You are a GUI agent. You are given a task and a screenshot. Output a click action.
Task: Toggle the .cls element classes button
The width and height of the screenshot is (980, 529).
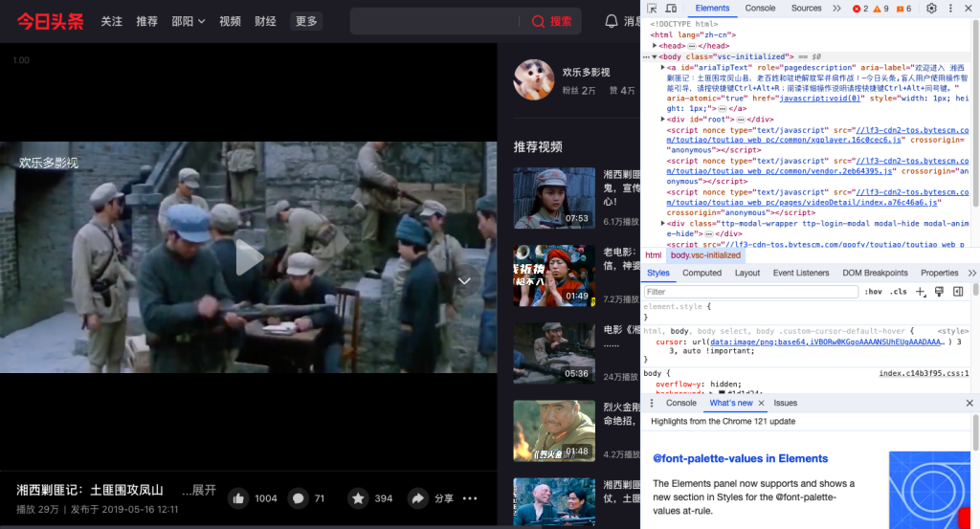click(899, 292)
